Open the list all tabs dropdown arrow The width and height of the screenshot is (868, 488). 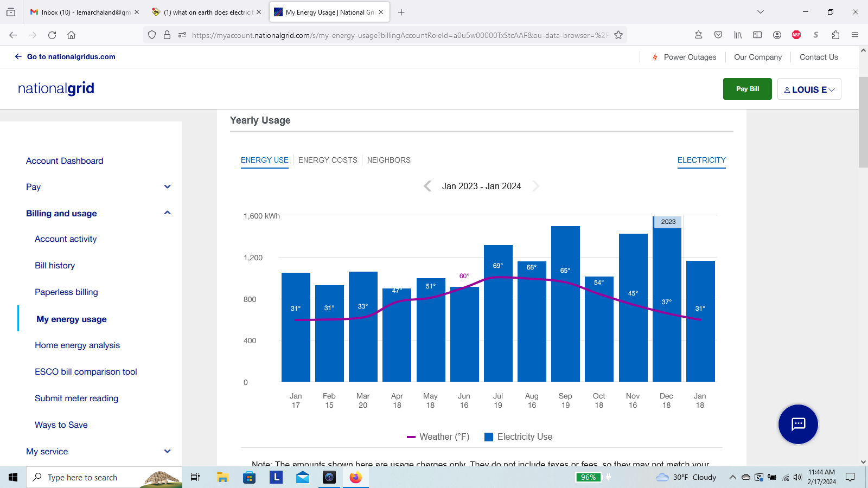[x=761, y=12]
